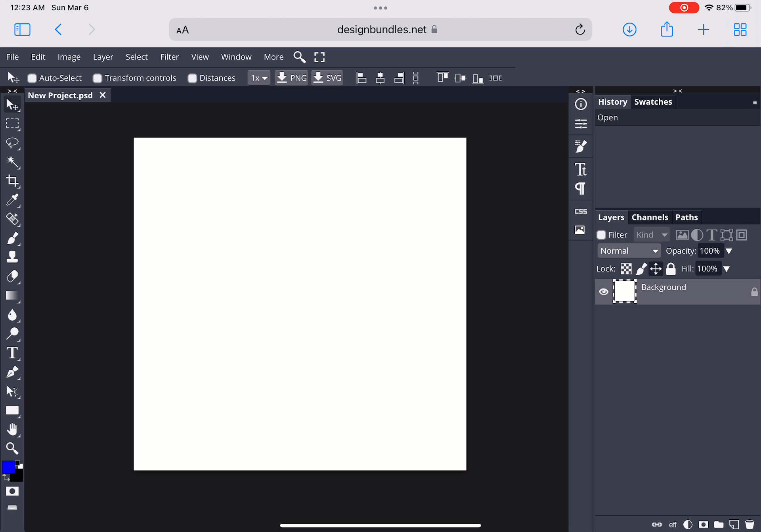Select the Crop tool
The width and height of the screenshot is (761, 532).
[12, 181]
